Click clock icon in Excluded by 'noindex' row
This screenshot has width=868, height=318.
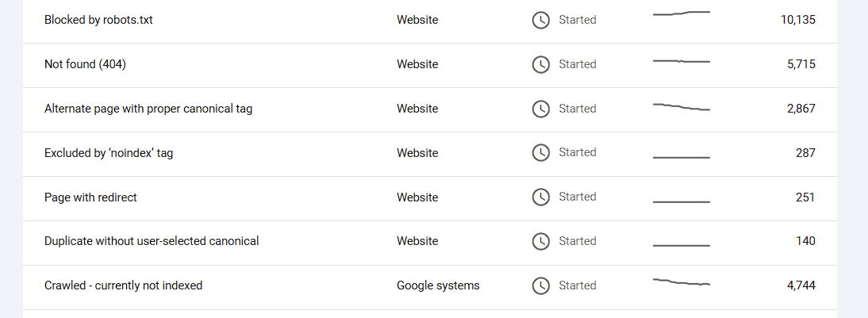[x=540, y=153]
